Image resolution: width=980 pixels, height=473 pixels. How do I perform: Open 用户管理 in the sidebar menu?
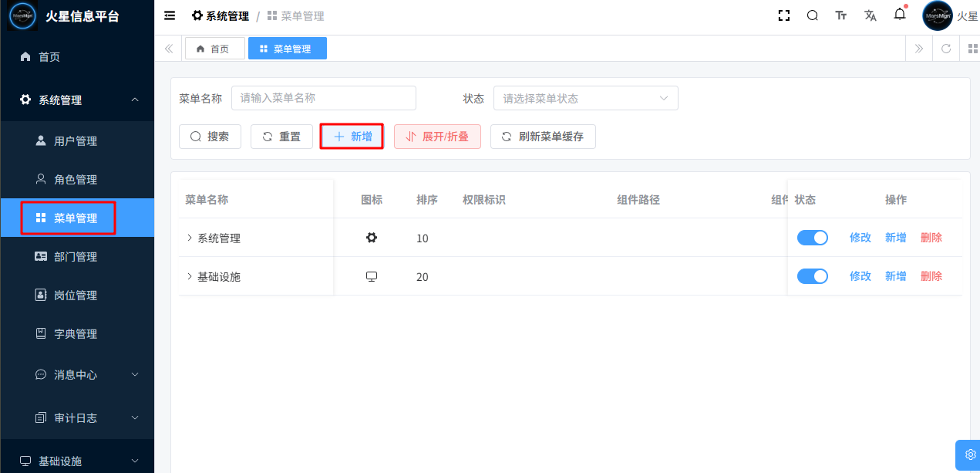click(x=76, y=141)
